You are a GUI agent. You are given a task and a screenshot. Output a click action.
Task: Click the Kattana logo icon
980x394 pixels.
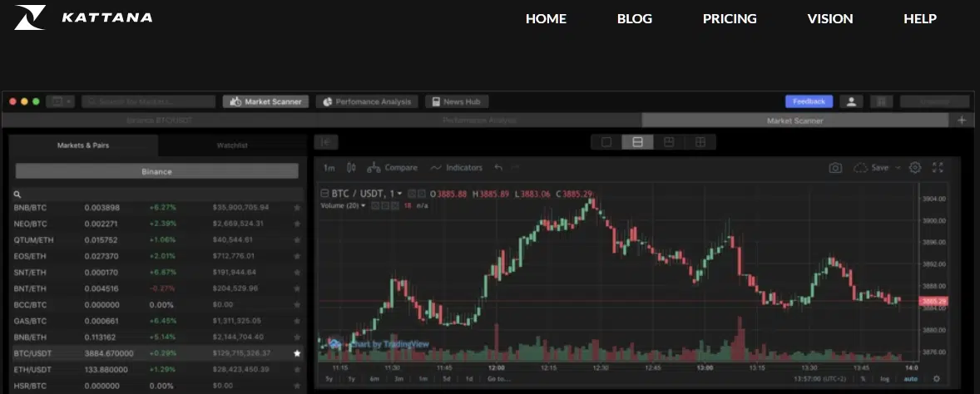pyautogui.click(x=30, y=17)
